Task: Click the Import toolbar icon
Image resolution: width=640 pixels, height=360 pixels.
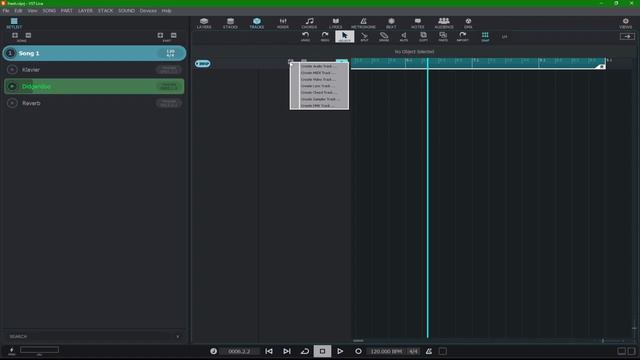Action: coord(462,37)
